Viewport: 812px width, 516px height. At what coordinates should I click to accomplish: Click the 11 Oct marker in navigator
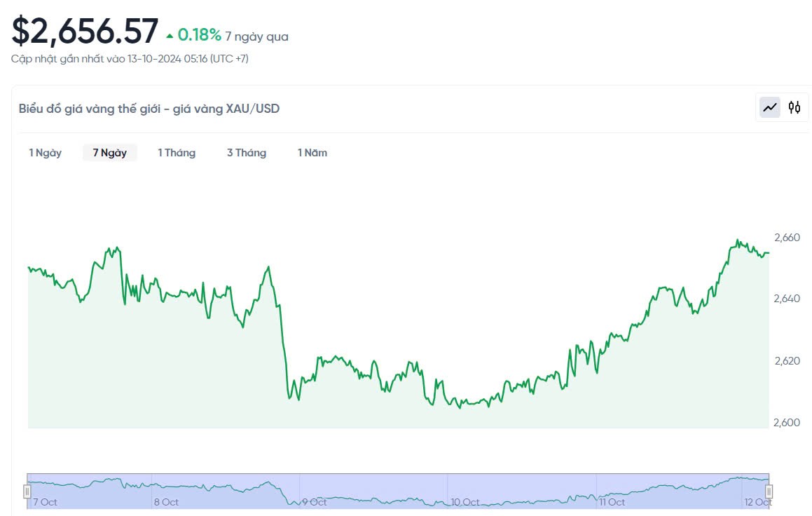coord(612,502)
